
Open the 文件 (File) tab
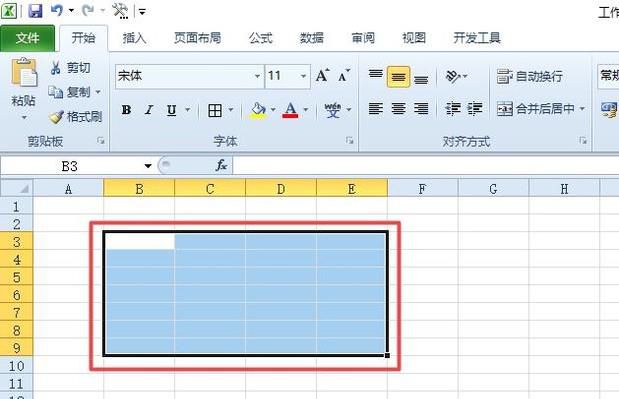(x=28, y=38)
